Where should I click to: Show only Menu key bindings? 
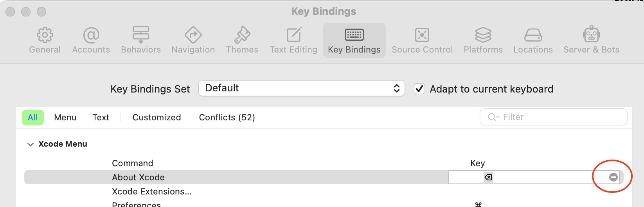65,118
